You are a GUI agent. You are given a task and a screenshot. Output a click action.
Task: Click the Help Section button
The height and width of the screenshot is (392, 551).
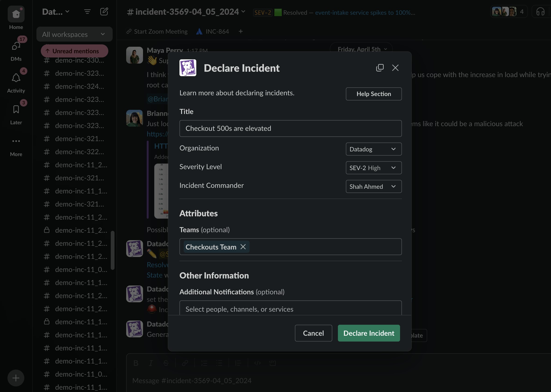pyautogui.click(x=374, y=94)
